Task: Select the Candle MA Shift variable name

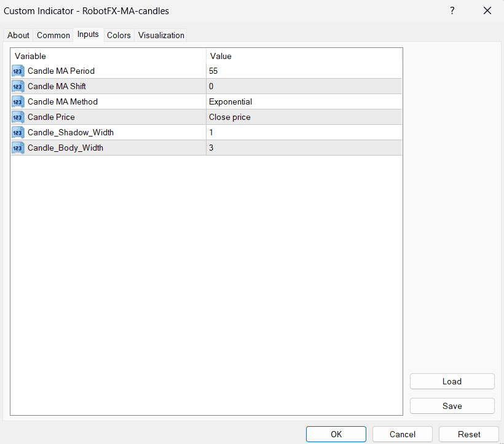Action: click(x=57, y=87)
